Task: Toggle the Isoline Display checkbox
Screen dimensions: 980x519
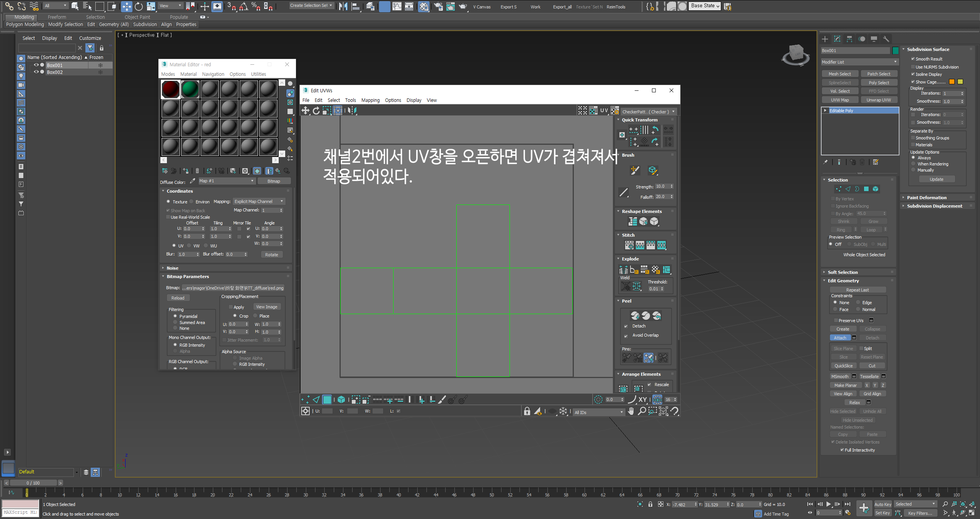Action: click(x=913, y=74)
